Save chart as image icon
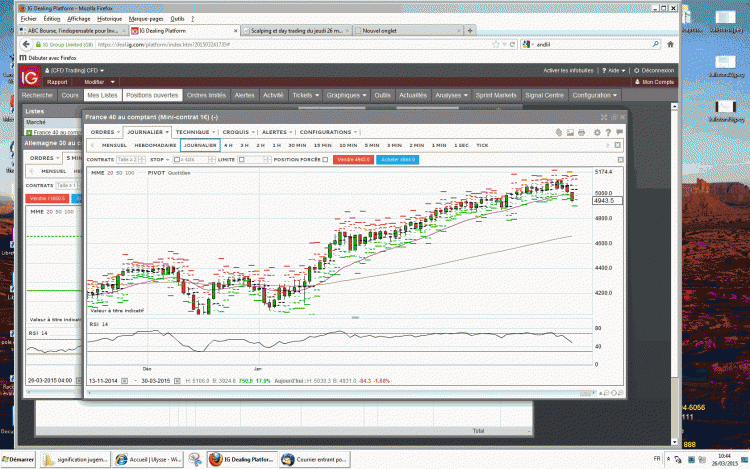The height and width of the screenshot is (469, 750). pos(570,132)
